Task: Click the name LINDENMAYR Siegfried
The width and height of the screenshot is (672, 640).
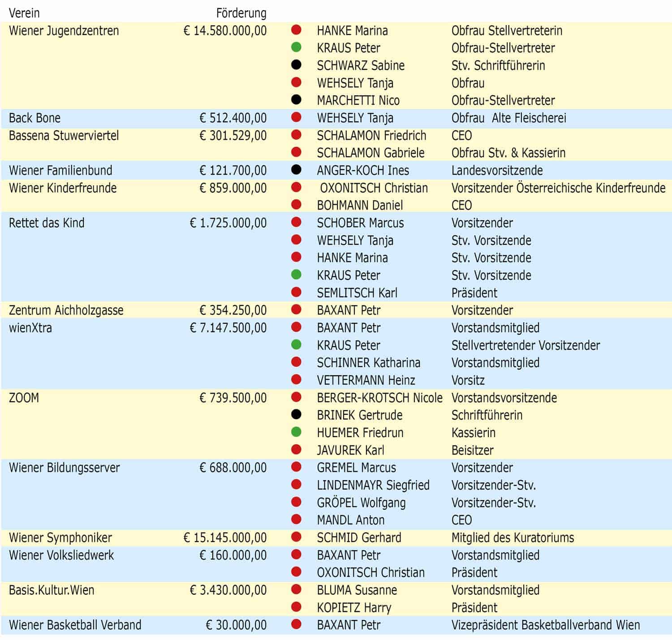Action: tap(373, 485)
